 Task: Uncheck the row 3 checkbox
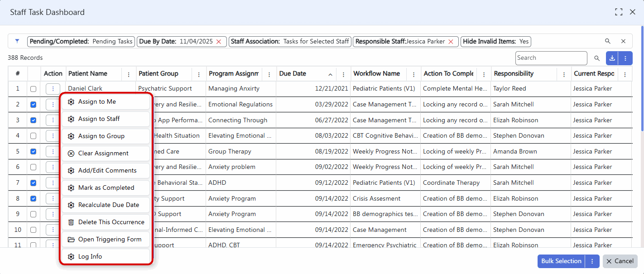pyautogui.click(x=33, y=120)
